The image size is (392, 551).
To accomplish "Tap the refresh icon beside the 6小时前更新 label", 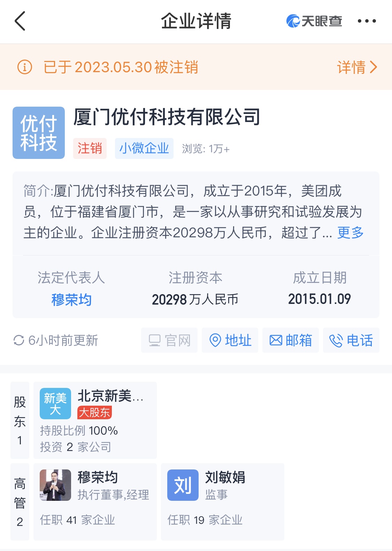I will tap(18, 340).
